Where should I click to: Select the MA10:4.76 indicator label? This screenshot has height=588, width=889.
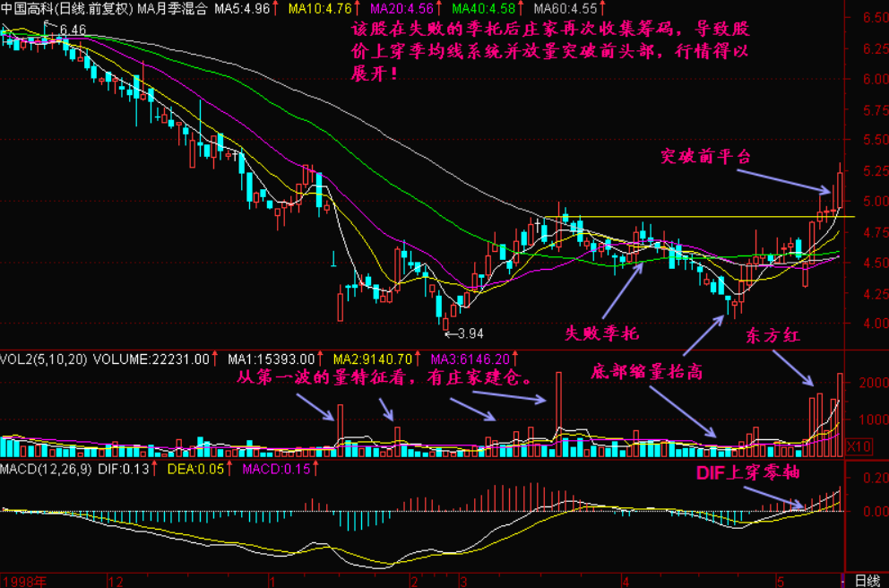[x=318, y=9]
